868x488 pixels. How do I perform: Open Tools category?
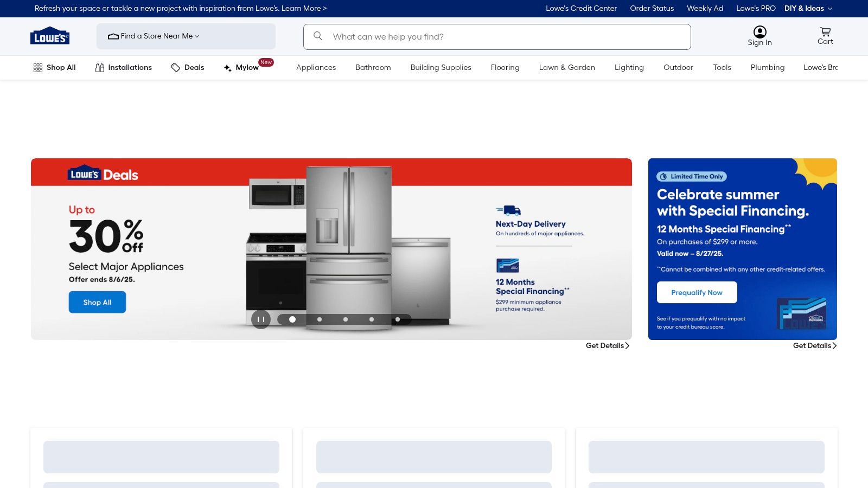[x=722, y=68]
